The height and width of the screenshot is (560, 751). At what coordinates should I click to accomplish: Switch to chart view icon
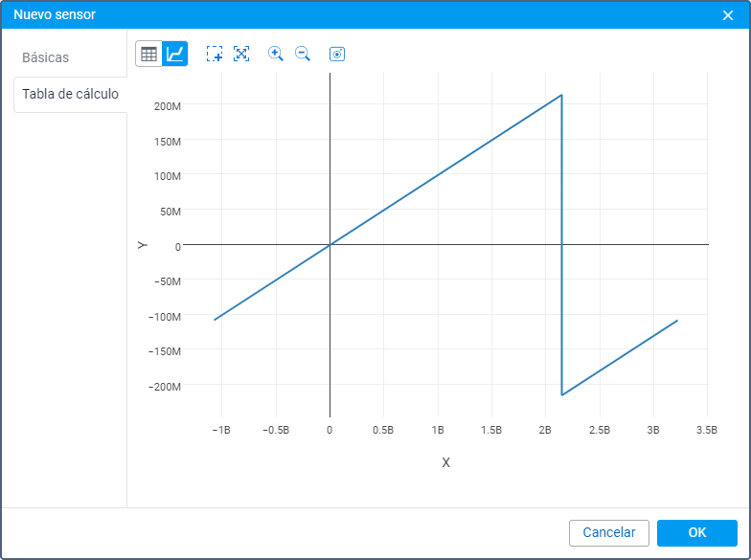[174, 54]
